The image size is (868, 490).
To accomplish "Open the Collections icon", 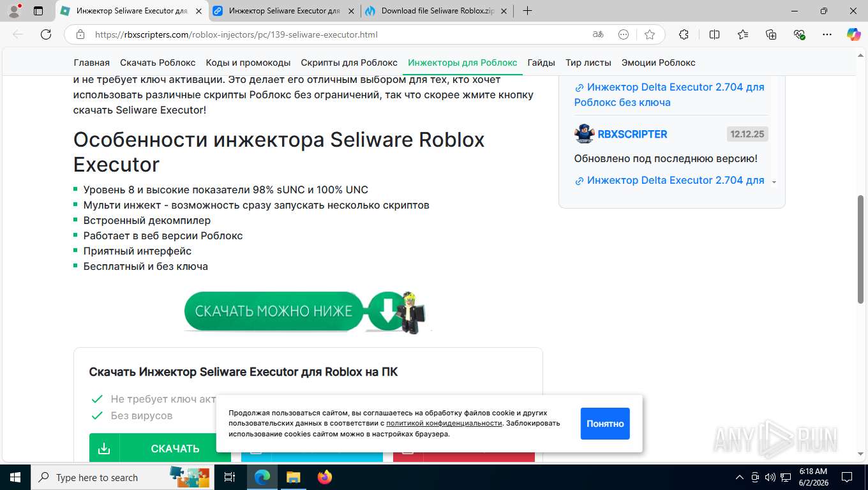I will coord(771,34).
